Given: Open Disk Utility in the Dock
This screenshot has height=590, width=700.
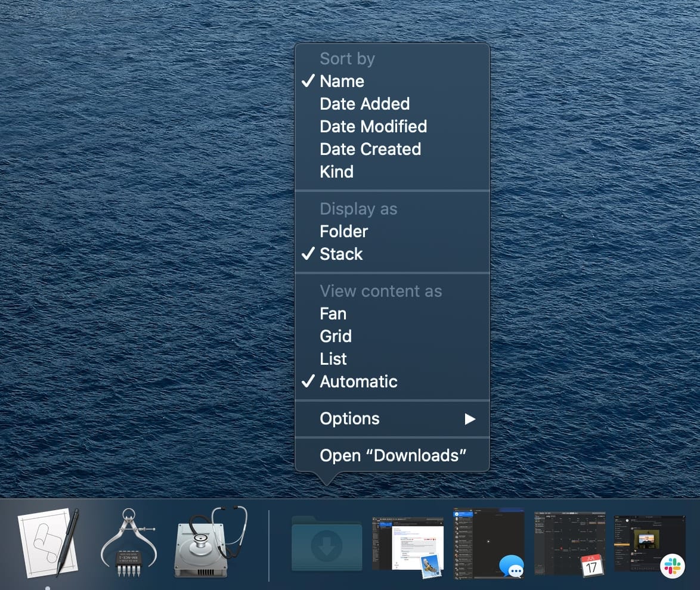Looking at the screenshot, I should tap(210, 542).
